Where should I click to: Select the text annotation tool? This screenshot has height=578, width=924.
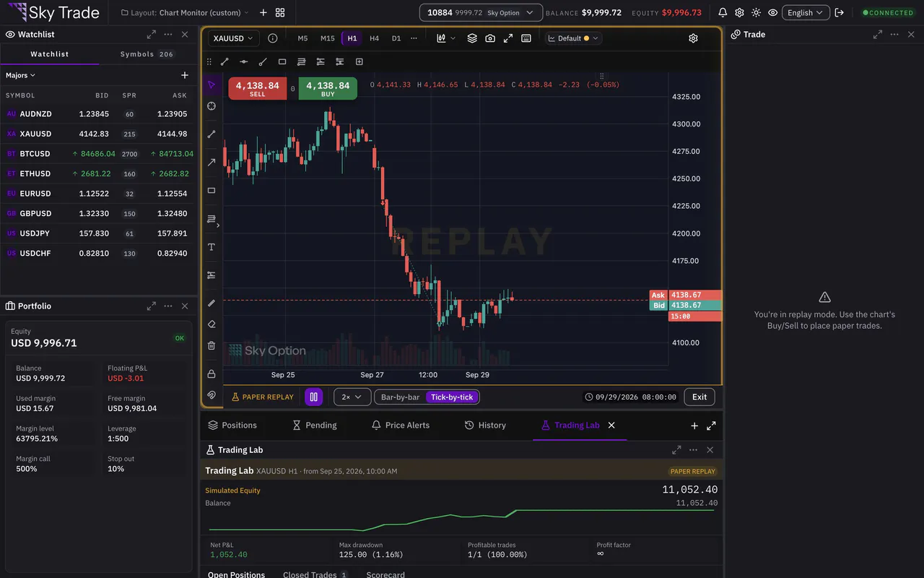click(x=212, y=247)
